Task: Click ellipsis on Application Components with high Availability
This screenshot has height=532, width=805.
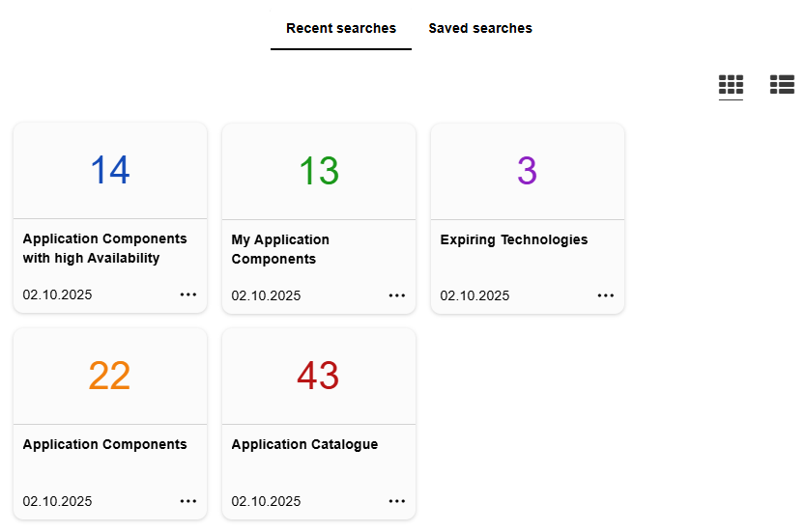Action: point(188,294)
